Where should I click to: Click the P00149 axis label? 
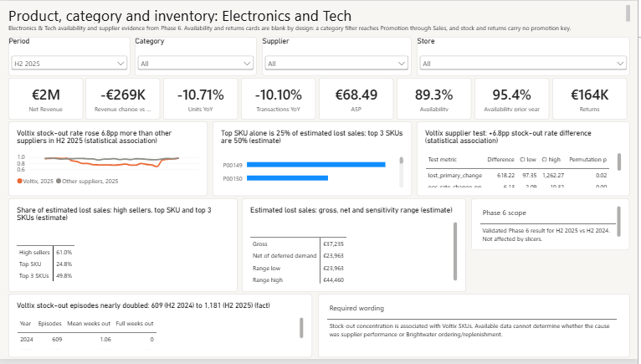(x=233, y=165)
